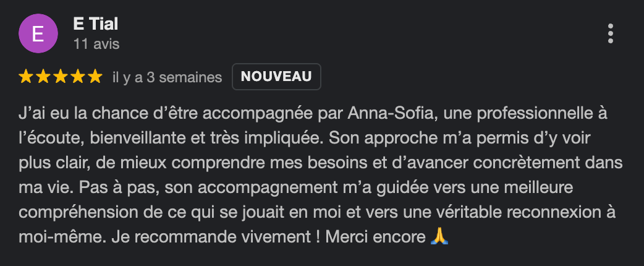Click the opening words 'J'ai eu la chance'
This screenshot has height=266, width=644.
point(65,114)
